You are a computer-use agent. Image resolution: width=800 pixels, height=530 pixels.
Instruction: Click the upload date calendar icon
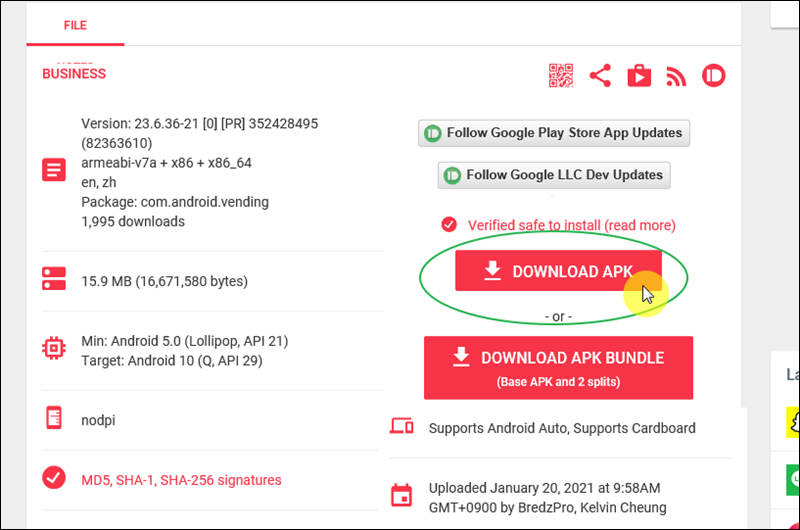402,495
